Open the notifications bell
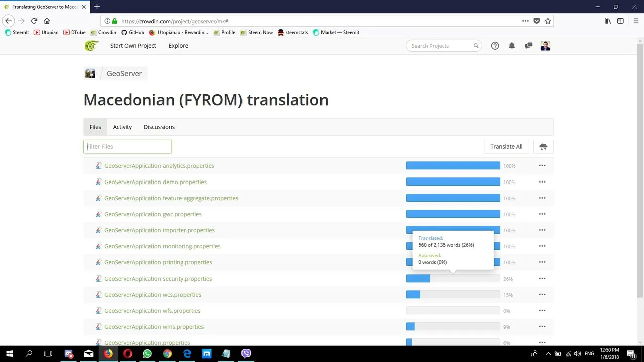 coord(512,46)
